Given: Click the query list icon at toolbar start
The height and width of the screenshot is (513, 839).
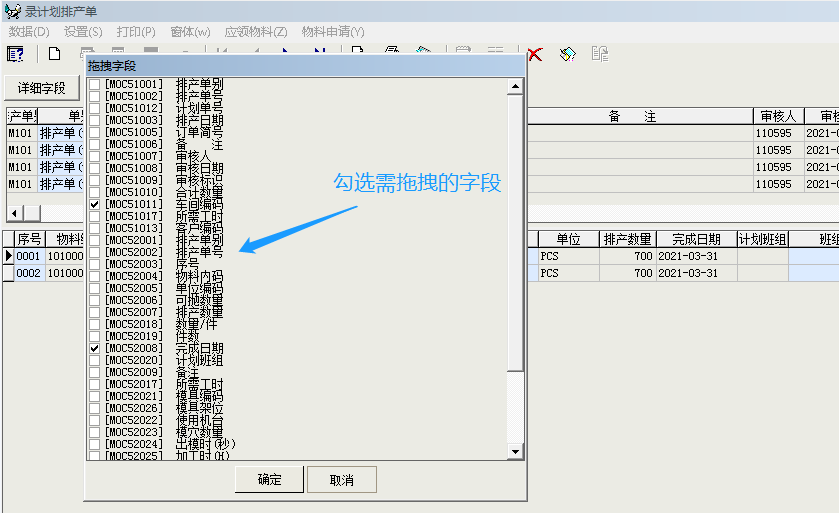Looking at the screenshot, I should (15, 54).
